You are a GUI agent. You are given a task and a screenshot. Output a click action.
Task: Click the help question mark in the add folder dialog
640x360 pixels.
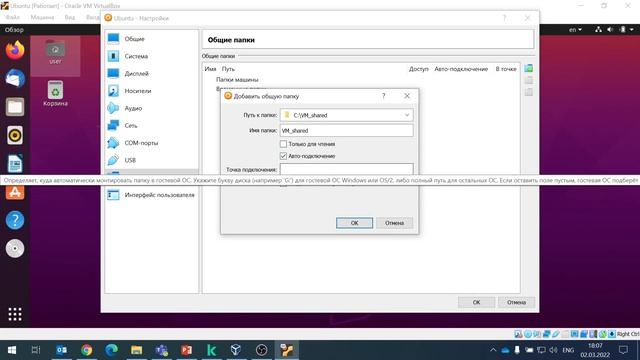pyautogui.click(x=383, y=96)
